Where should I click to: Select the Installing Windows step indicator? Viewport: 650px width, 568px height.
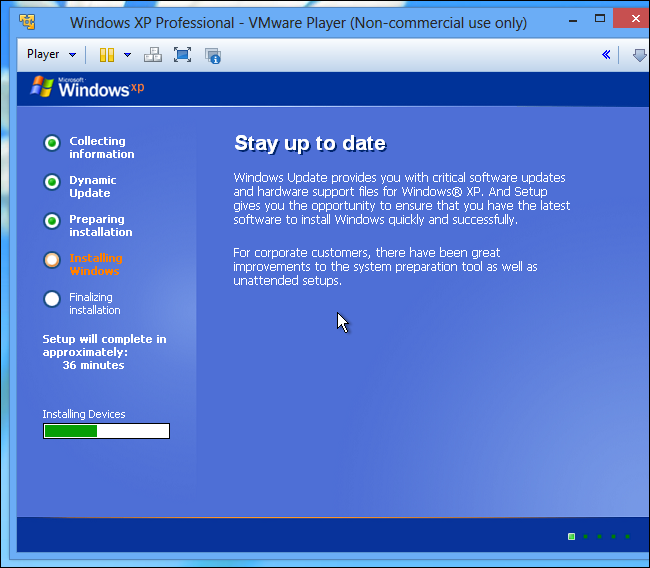(52, 260)
